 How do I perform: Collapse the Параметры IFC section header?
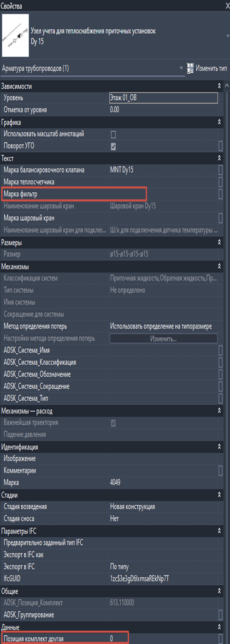click(x=219, y=531)
